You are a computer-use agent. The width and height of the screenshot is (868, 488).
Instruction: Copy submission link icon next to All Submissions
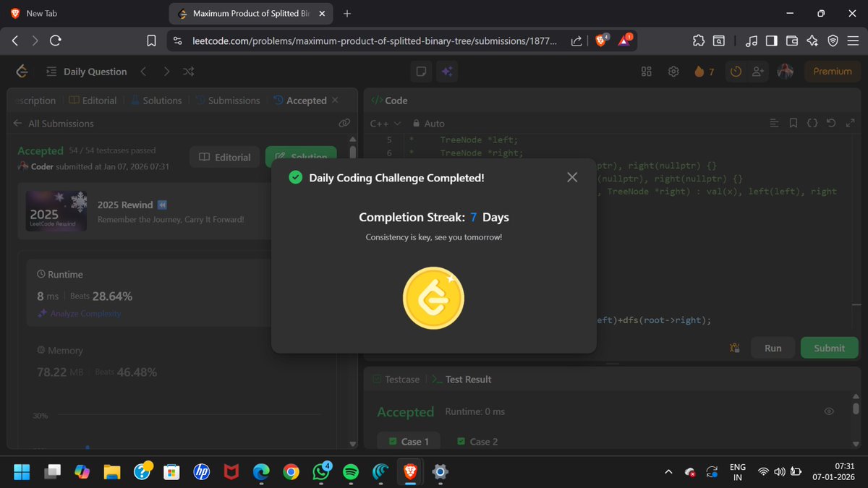pyautogui.click(x=344, y=124)
